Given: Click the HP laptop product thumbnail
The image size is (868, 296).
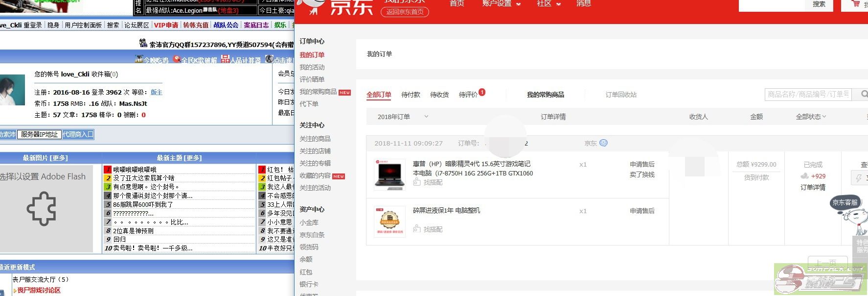Looking at the screenshot, I should click(389, 174).
